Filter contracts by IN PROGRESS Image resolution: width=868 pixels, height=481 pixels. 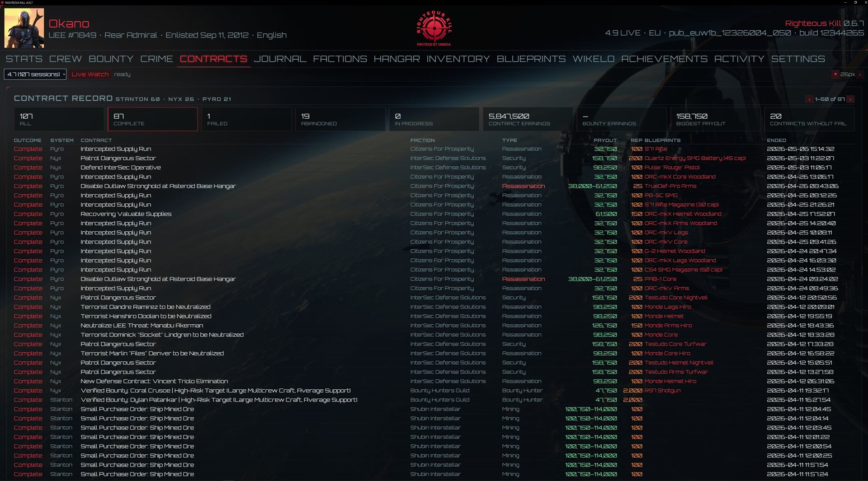click(434, 119)
